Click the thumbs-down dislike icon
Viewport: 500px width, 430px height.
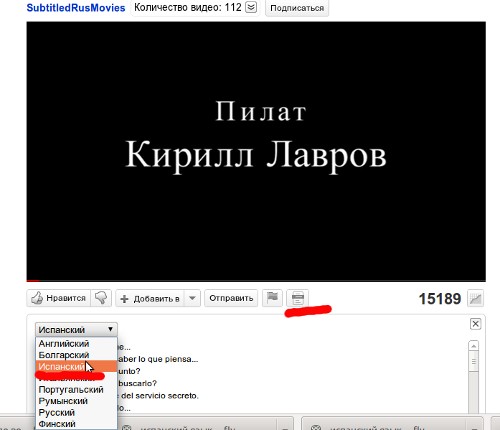tap(101, 298)
